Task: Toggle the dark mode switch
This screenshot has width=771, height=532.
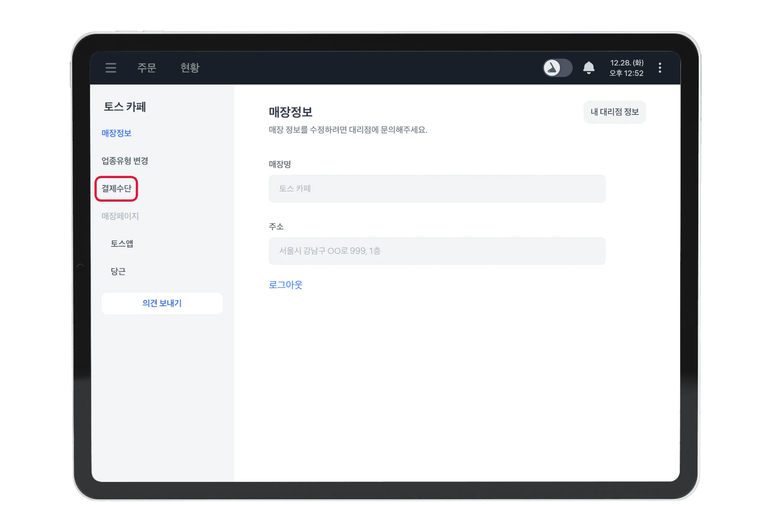Action: (558, 68)
